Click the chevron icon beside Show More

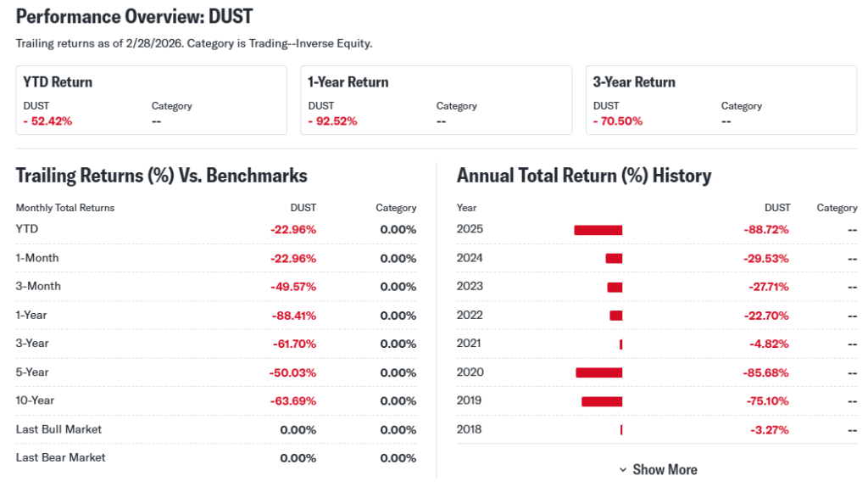[623, 470]
